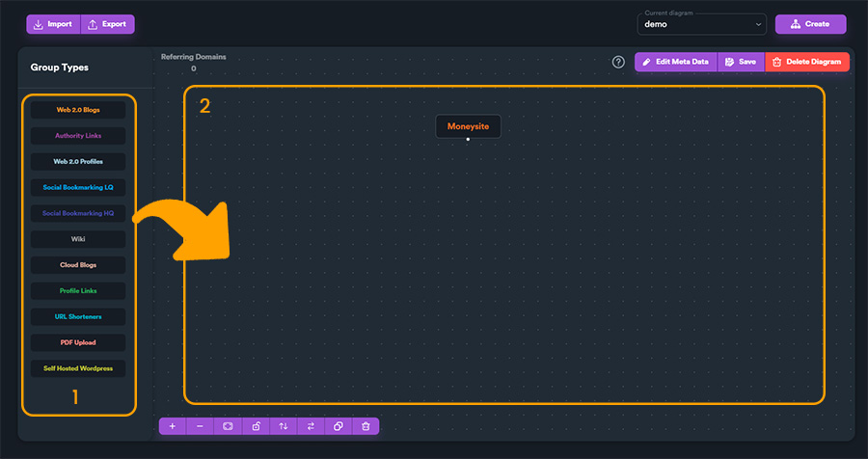Click the vertical layout arrows icon

point(284,426)
